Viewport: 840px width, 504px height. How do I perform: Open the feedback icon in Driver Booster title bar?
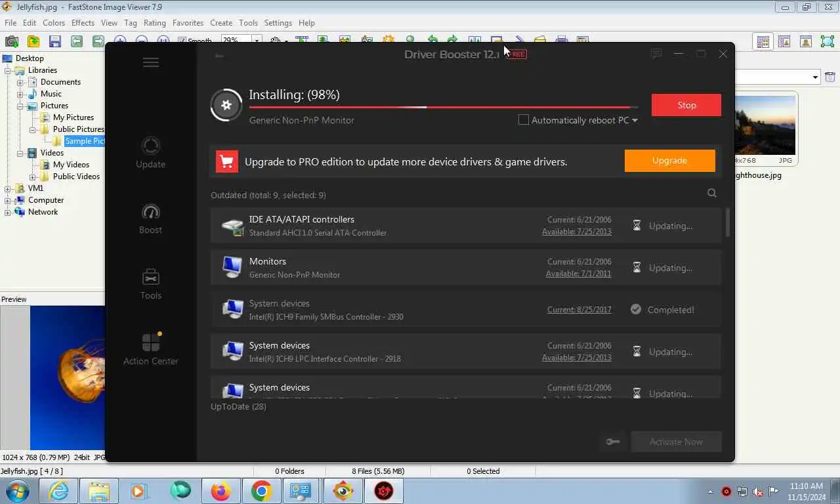point(656,54)
